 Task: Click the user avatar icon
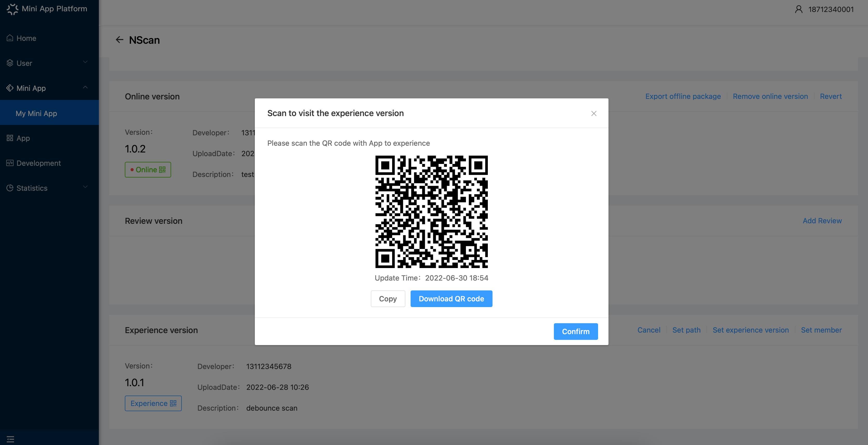pos(799,9)
